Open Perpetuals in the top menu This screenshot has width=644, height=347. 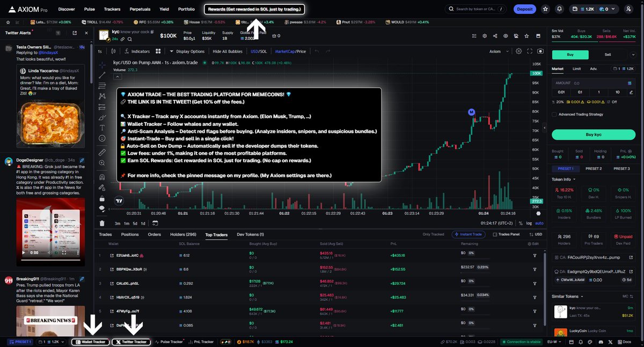point(140,9)
